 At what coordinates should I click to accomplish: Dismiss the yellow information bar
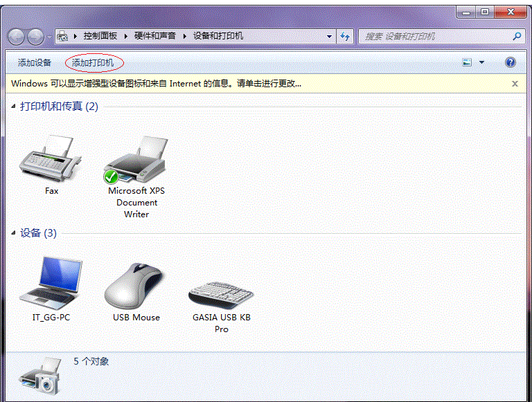pos(515,83)
